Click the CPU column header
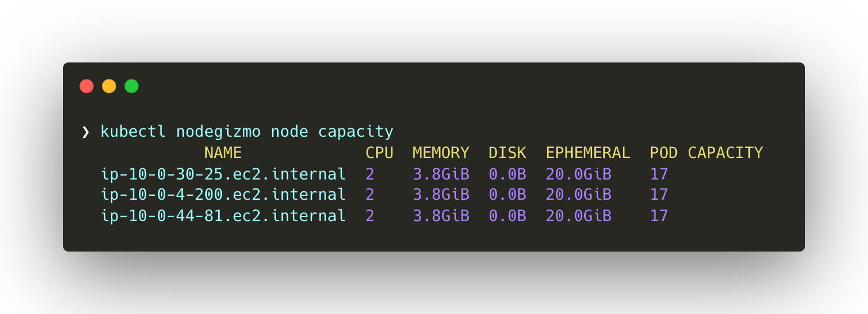This screenshot has height=314, width=868. [379, 153]
